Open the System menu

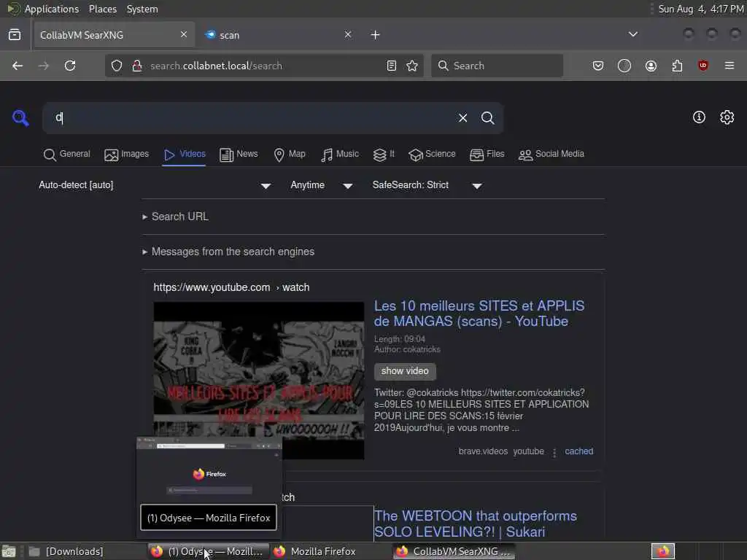[x=142, y=9]
